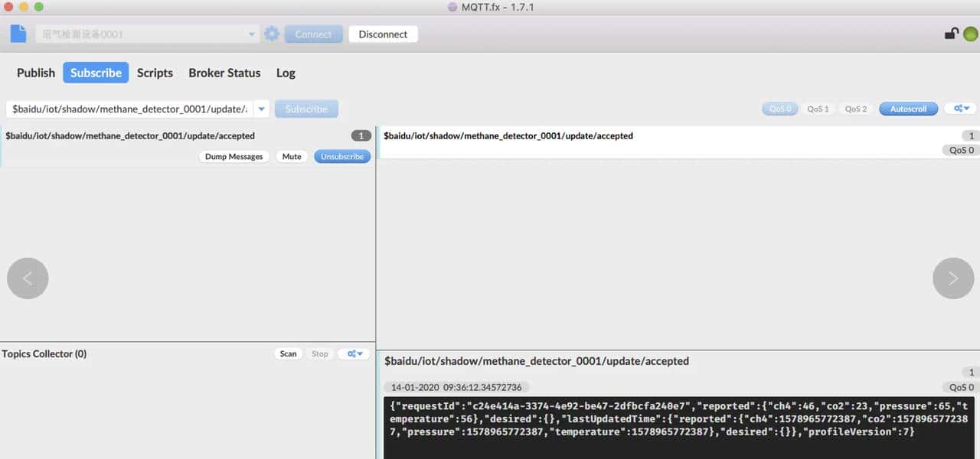Open message display settings gear menu
Screen dimensions: 980x459
pyautogui.click(x=960, y=109)
